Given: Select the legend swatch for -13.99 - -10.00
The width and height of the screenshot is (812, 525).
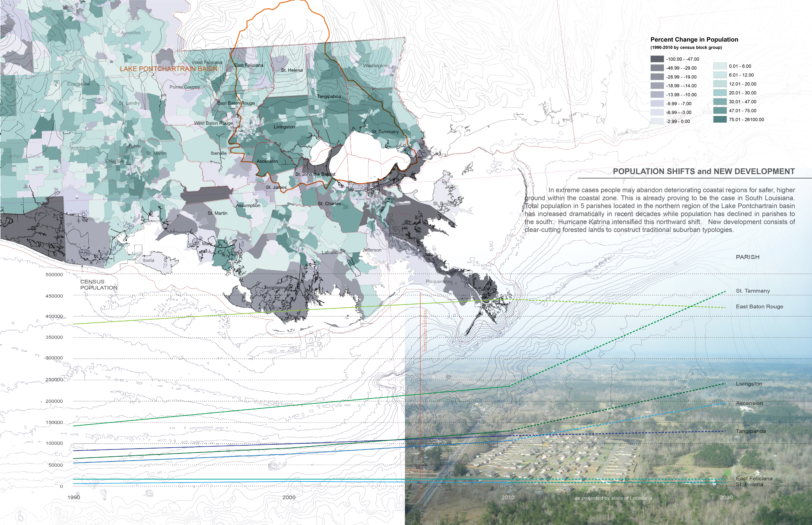Looking at the screenshot, I should pyautogui.click(x=657, y=94).
